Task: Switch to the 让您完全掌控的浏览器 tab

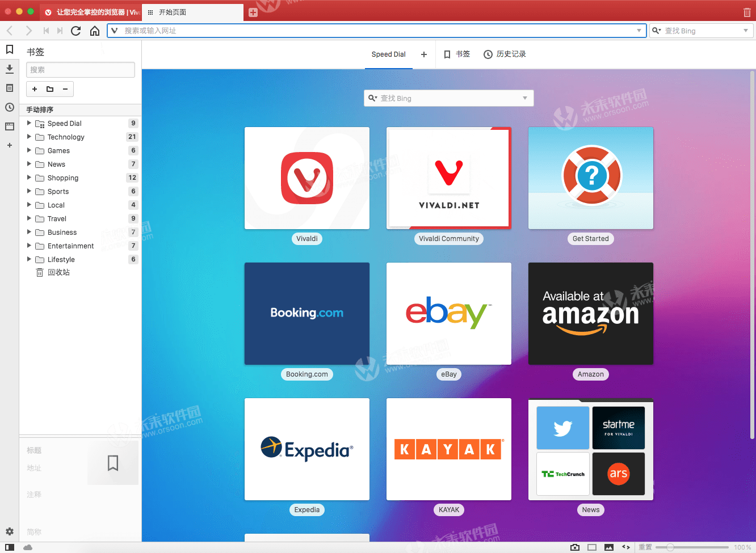Action: pos(91,12)
